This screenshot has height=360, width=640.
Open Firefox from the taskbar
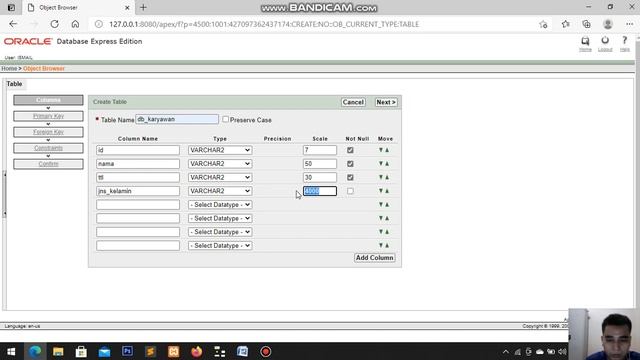tap(196, 351)
